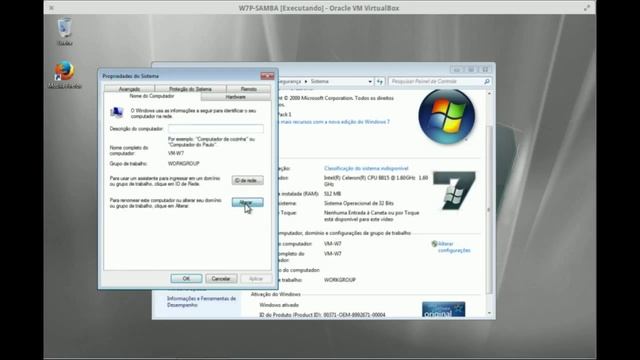Open Informações e Ferramentas de Desempenho link
Image resolution: width=640 pixels, height=360 pixels.
201,302
